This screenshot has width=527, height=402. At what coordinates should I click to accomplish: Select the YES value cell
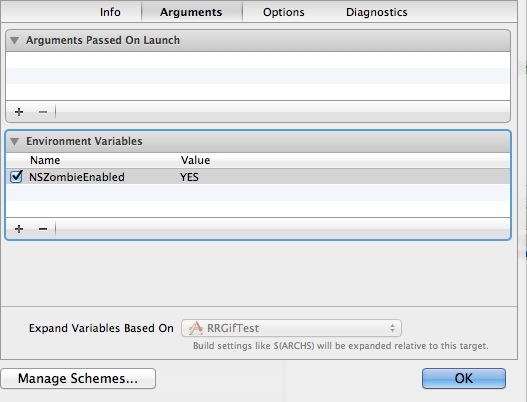[189, 177]
